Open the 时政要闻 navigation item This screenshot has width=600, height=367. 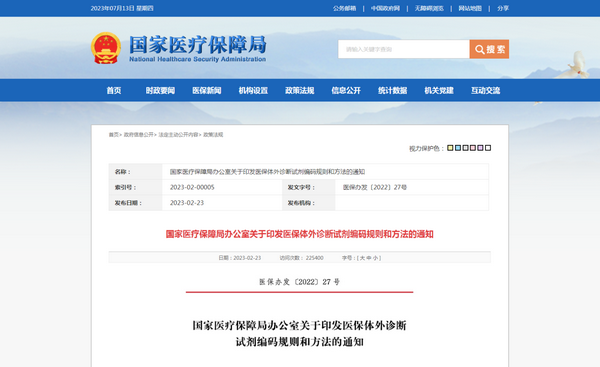coord(160,90)
